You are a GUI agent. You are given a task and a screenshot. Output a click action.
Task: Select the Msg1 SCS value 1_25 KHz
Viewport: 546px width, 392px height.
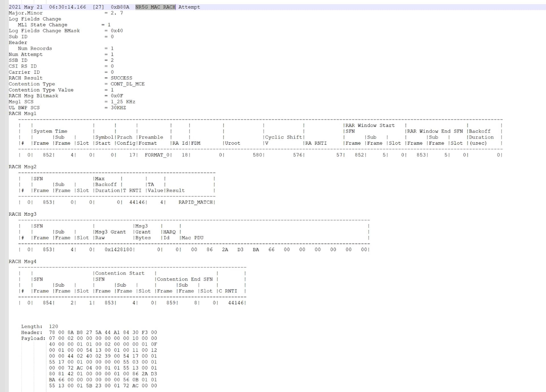pos(123,102)
